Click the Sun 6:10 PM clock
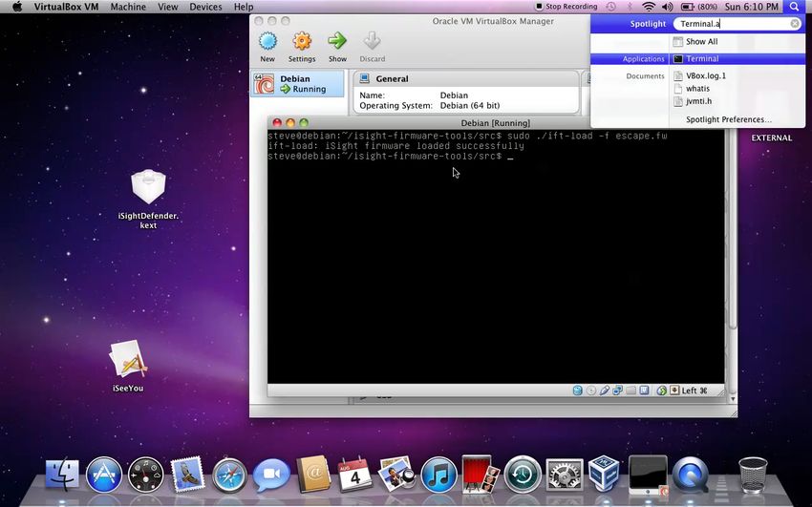The height and width of the screenshot is (507, 812). click(752, 7)
